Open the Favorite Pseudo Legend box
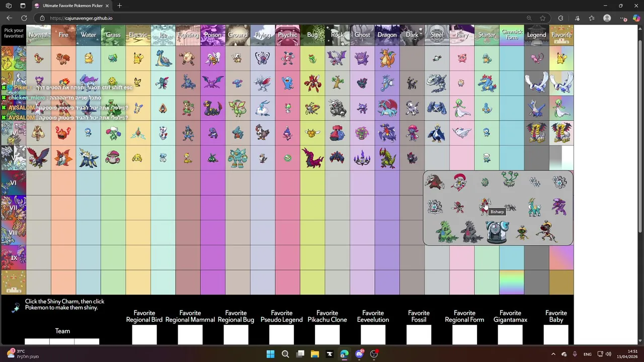Viewport: 644px width, 362px height. pyautogui.click(x=282, y=334)
